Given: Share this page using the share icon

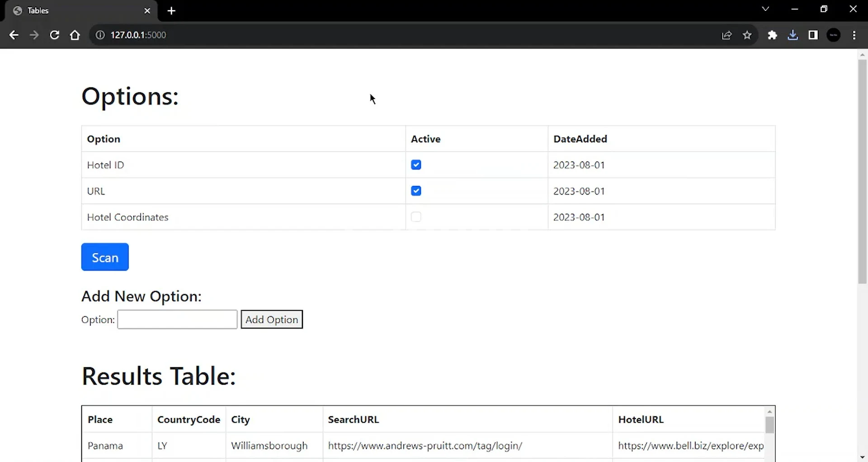Looking at the screenshot, I should [x=726, y=35].
